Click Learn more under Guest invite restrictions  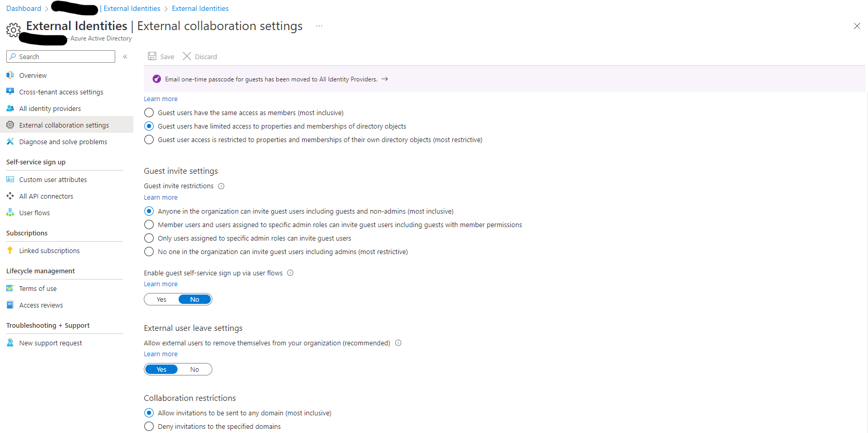click(x=160, y=197)
